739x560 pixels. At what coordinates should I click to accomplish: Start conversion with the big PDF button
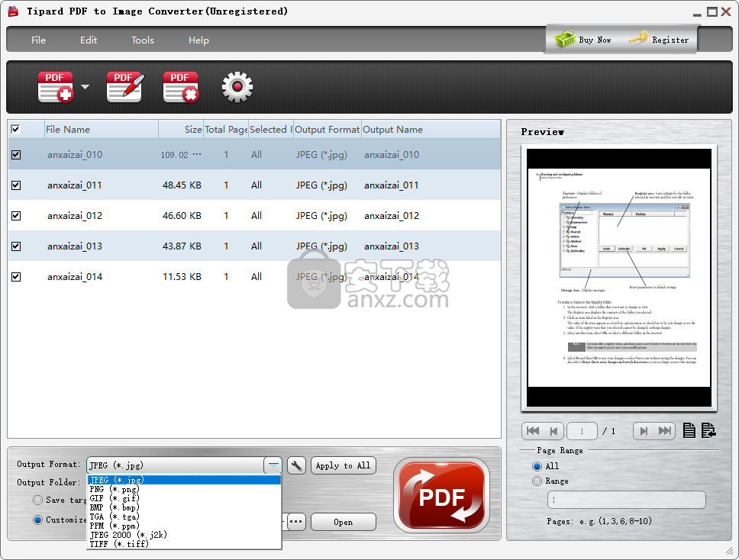click(x=441, y=495)
